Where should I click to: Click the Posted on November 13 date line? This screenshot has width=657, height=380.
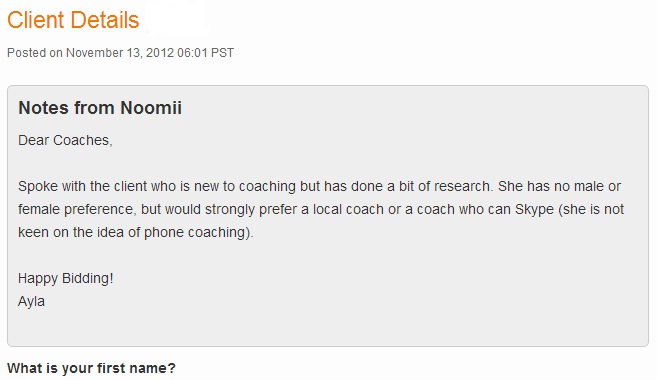coord(121,53)
